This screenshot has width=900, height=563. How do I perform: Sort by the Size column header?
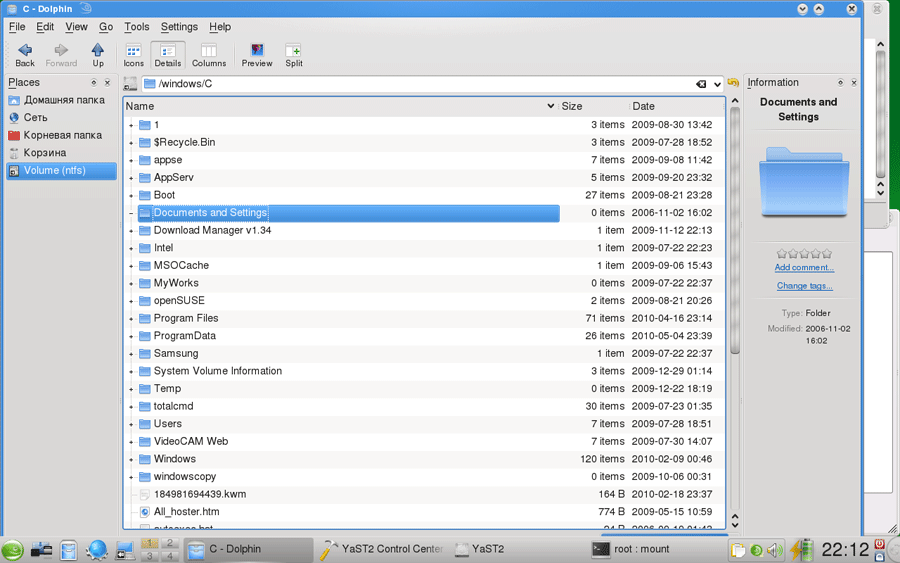coord(593,106)
